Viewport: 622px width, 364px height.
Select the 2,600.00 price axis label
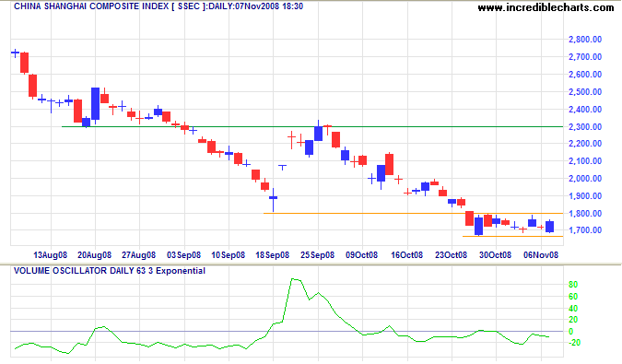pyautogui.click(x=585, y=74)
